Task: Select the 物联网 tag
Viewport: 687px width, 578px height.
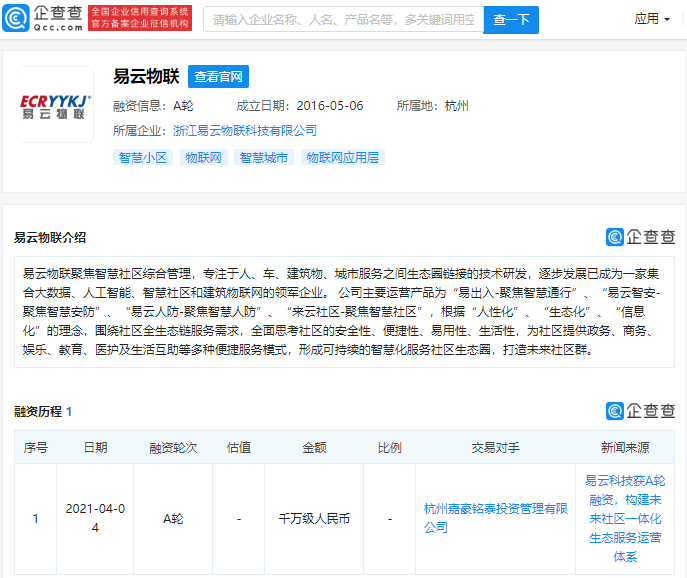Action: (203, 157)
